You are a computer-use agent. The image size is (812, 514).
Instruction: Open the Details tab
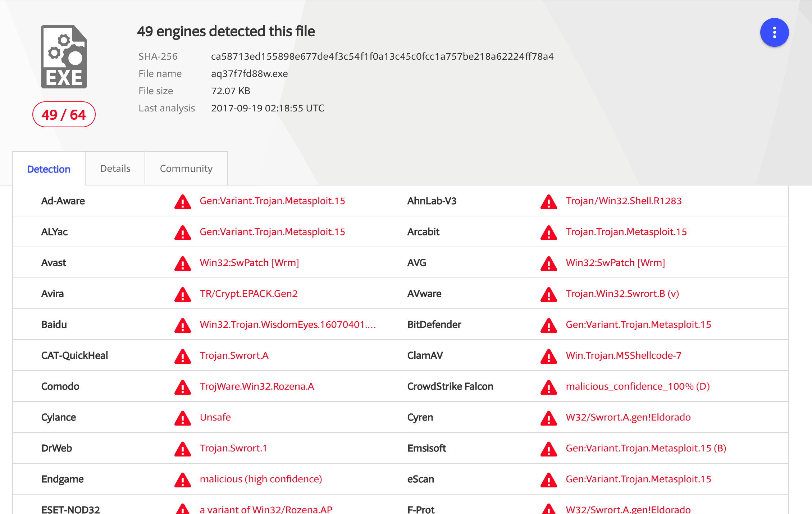(x=115, y=169)
